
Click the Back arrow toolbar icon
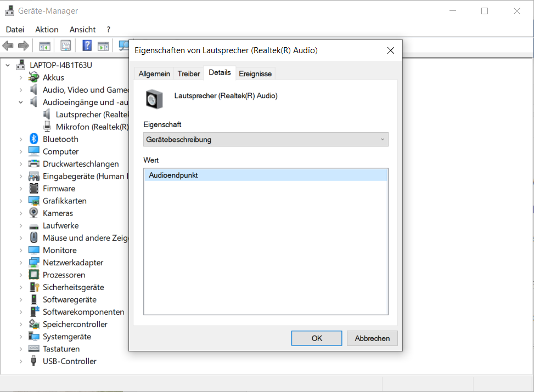[8, 46]
